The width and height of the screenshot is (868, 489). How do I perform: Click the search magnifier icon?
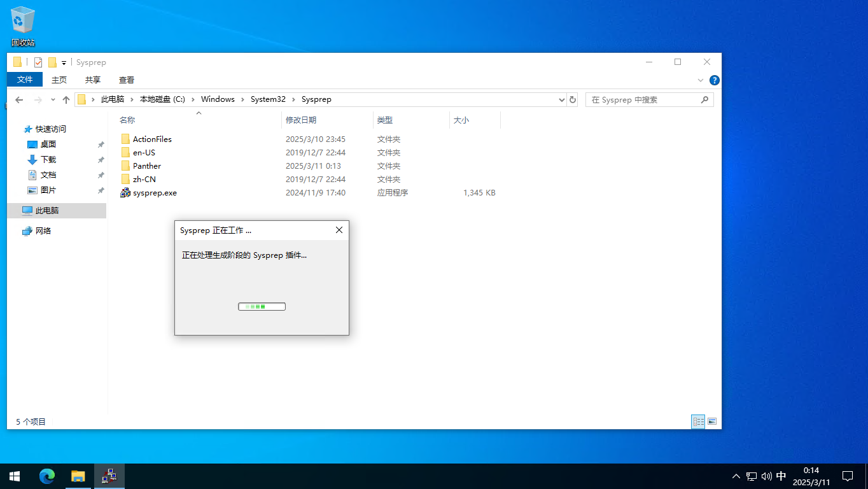704,100
